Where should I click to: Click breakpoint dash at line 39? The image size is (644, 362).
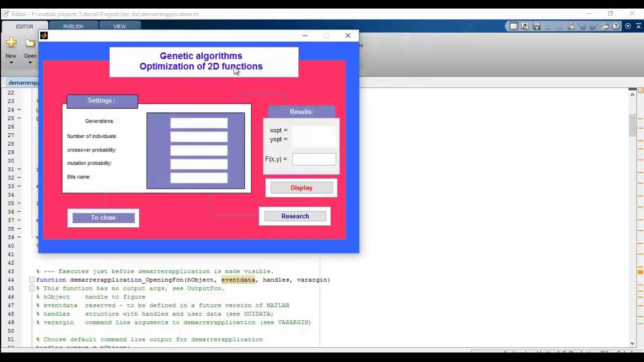(x=19, y=237)
